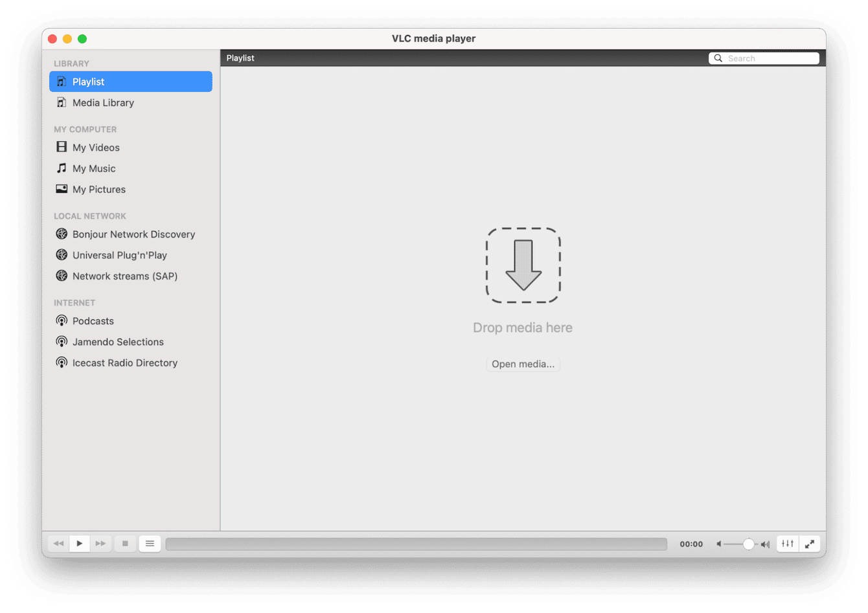
Task: Start playback with the Play button
Action: point(79,544)
